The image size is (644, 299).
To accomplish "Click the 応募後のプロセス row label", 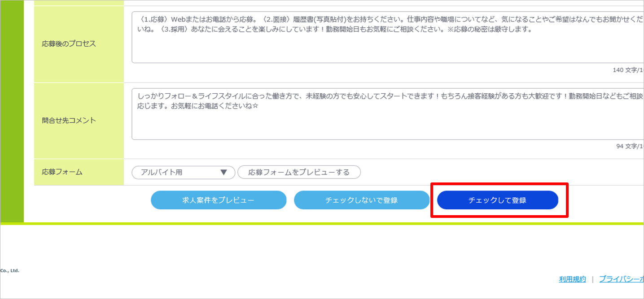I will pyautogui.click(x=69, y=44).
